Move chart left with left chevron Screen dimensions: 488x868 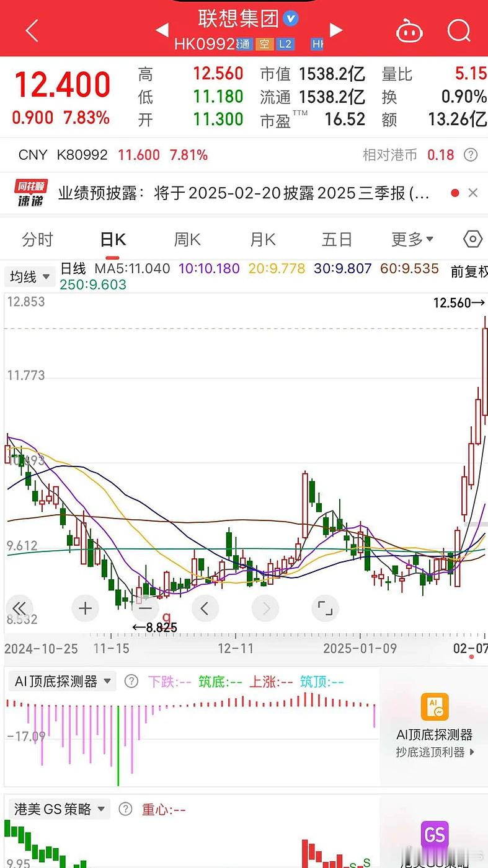pos(205,608)
